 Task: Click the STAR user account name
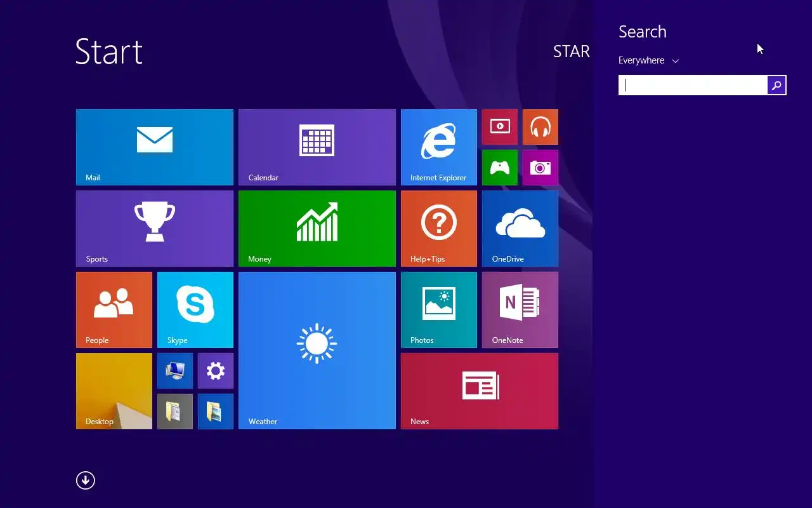572,51
